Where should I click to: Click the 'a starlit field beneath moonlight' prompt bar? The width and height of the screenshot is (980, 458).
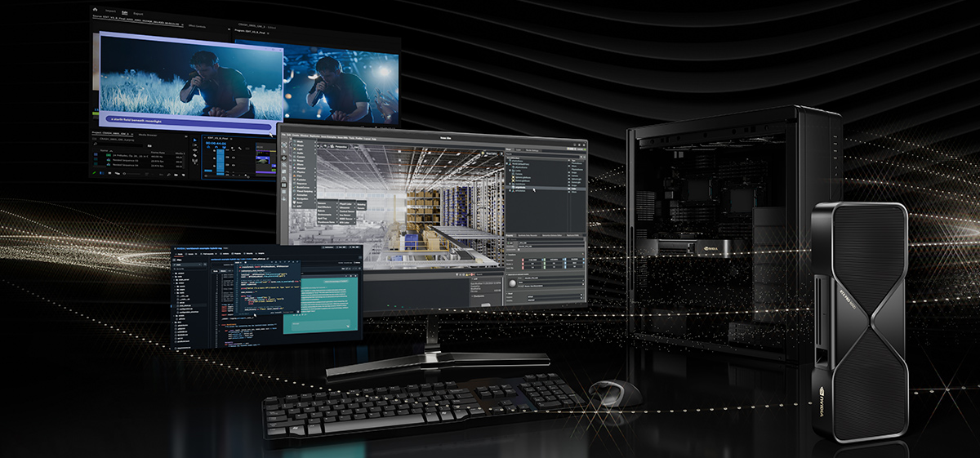[189, 122]
